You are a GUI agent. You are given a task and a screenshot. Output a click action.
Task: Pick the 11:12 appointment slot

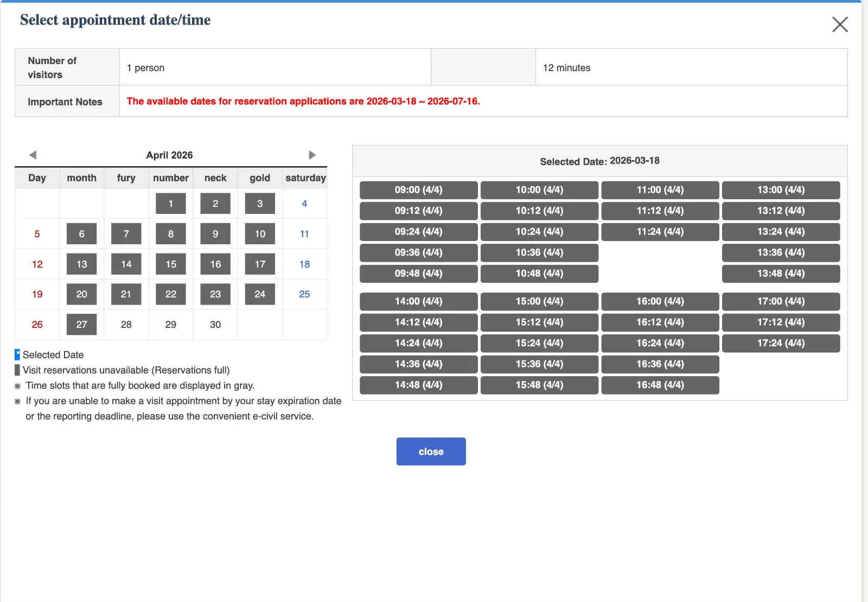point(660,211)
